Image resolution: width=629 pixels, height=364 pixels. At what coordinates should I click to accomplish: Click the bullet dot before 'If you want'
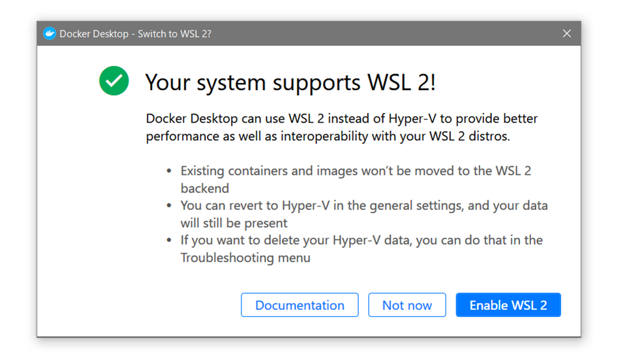click(170, 240)
